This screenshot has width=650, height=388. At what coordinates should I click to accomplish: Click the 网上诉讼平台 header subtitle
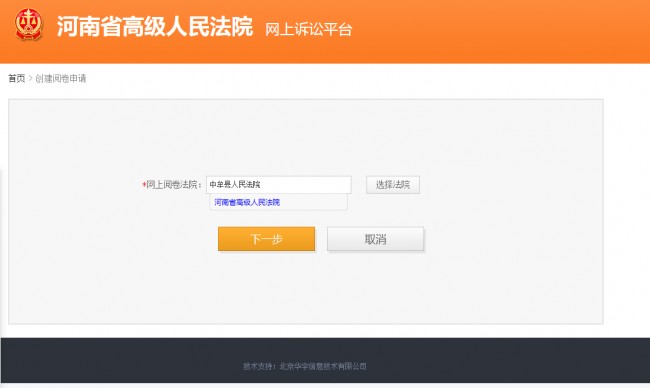click(x=308, y=29)
